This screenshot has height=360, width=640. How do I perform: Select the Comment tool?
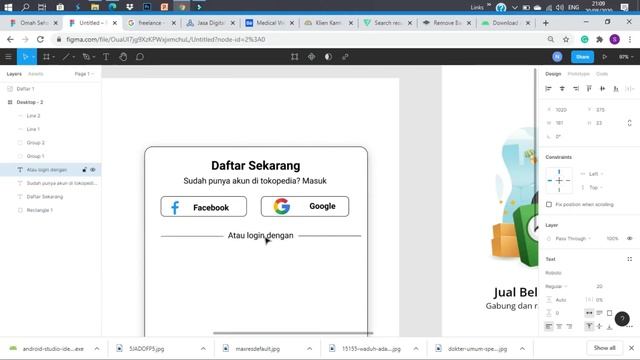coord(140,57)
